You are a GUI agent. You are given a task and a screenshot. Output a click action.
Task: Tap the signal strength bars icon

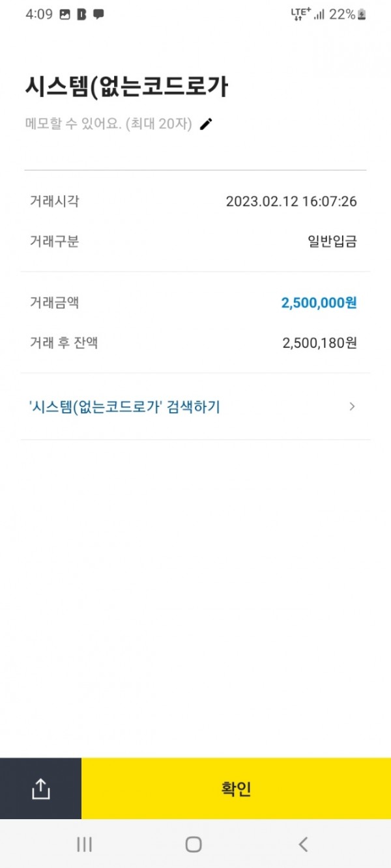point(319,14)
